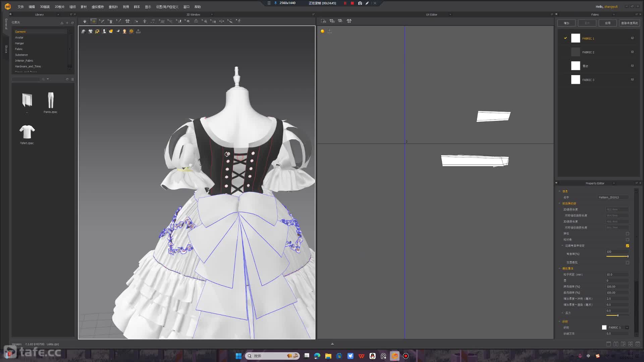
Task: Open WPS app from taskbar
Action: (x=361, y=356)
